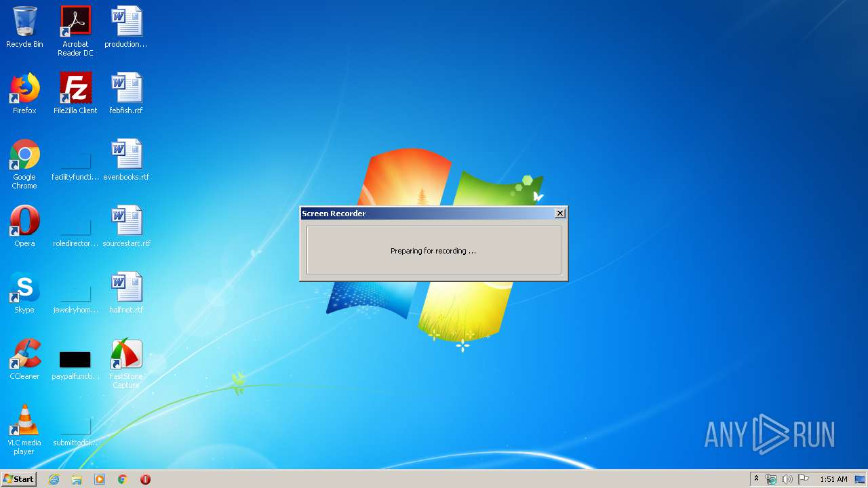Select the paypalfuncti... black thumbnail file

pyautogui.click(x=75, y=365)
